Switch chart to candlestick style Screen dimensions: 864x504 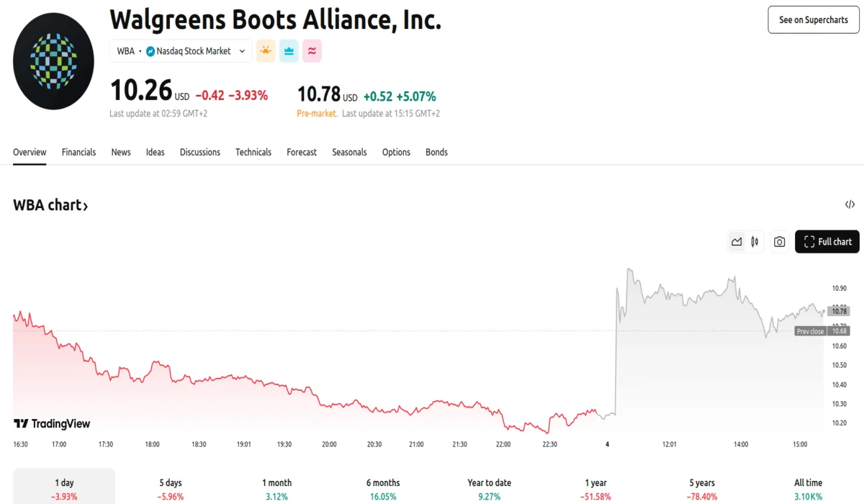tap(755, 242)
